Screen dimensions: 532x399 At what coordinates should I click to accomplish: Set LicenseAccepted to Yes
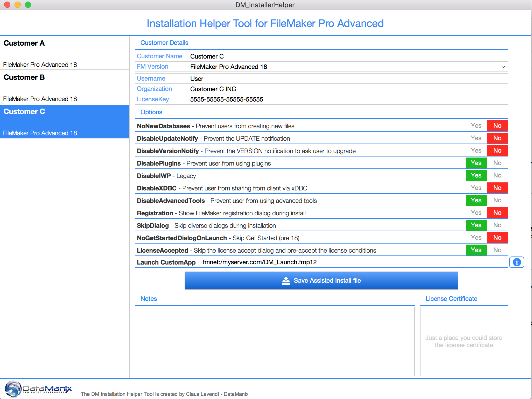(476, 250)
